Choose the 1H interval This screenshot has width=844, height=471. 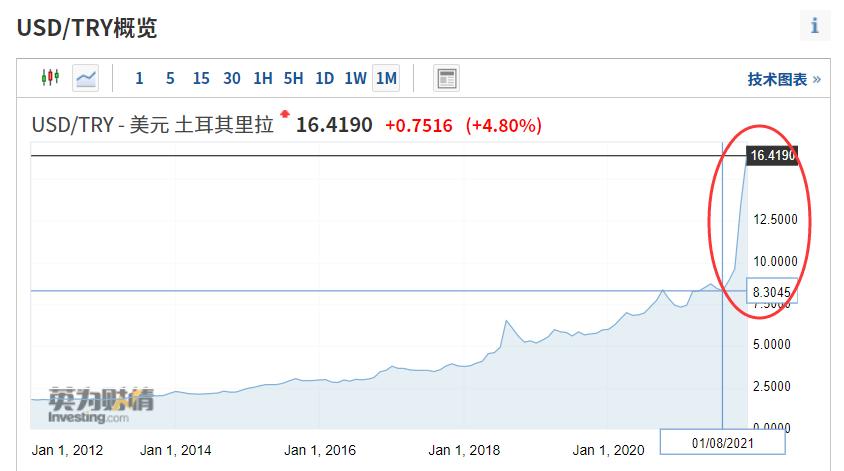pos(263,78)
